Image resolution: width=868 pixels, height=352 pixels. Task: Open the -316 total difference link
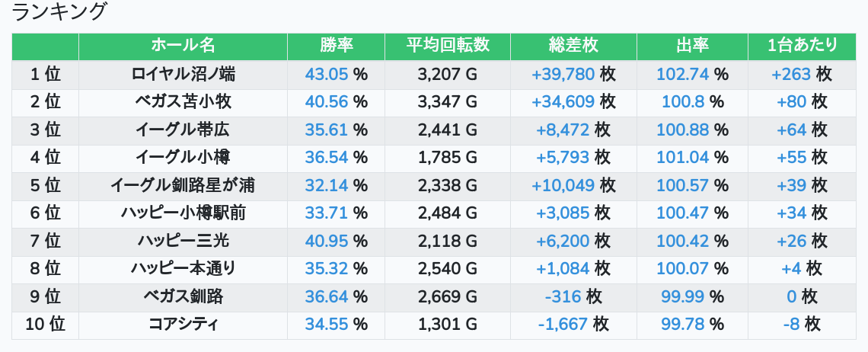click(563, 296)
